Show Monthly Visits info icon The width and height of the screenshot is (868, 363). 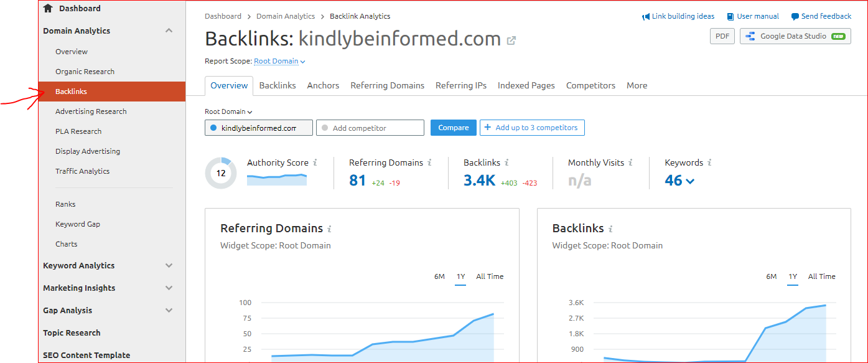point(630,163)
